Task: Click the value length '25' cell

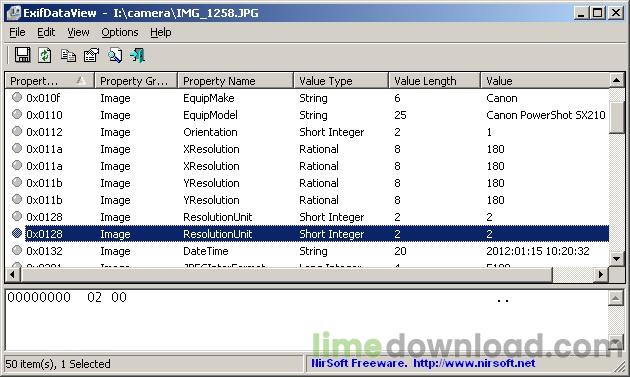Action: point(400,115)
